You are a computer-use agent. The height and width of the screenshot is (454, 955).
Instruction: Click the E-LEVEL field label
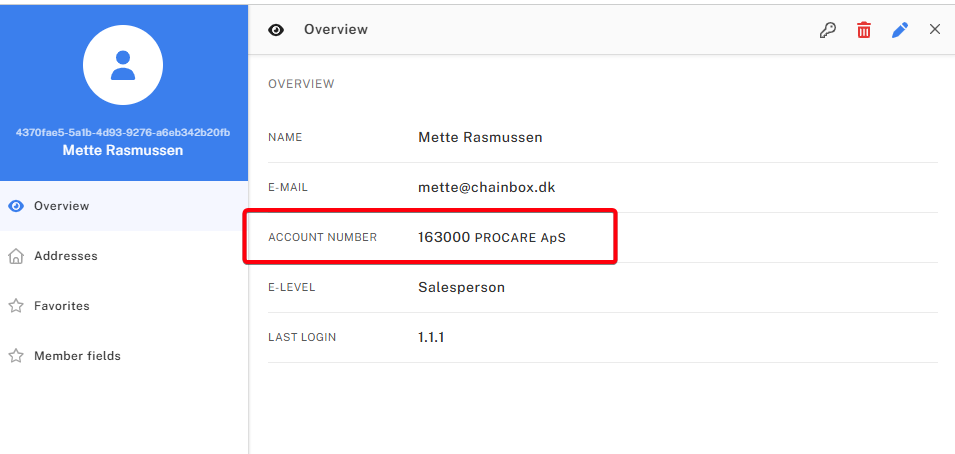click(x=292, y=288)
